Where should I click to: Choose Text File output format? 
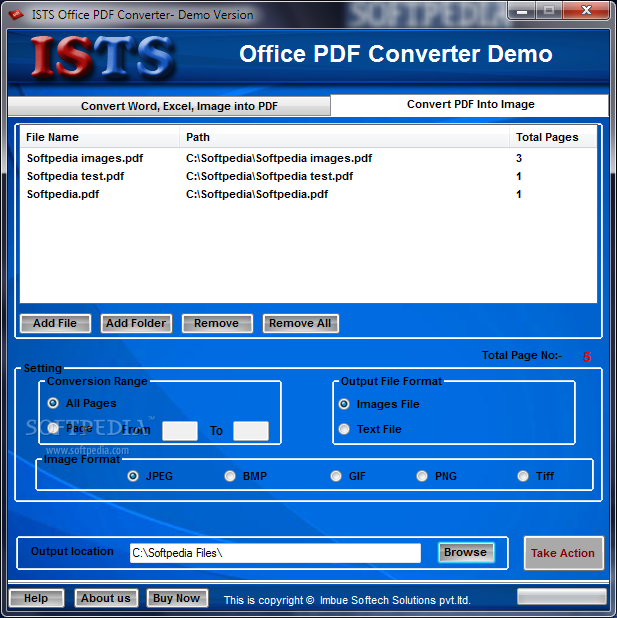(x=344, y=429)
